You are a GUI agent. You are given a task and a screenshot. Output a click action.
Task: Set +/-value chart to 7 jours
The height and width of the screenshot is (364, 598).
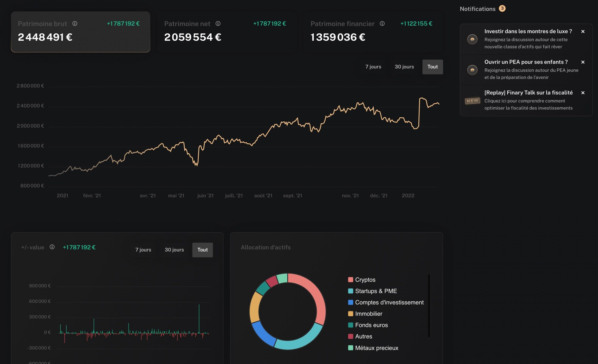[143, 250]
